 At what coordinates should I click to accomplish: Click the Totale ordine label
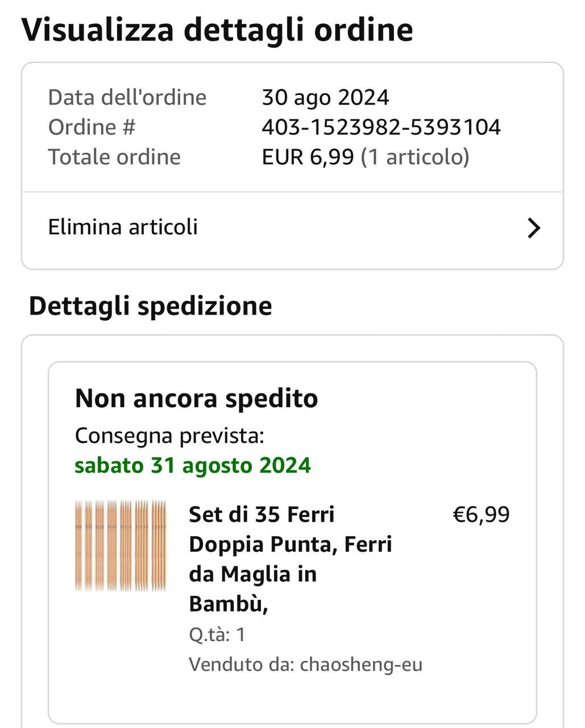(x=114, y=157)
